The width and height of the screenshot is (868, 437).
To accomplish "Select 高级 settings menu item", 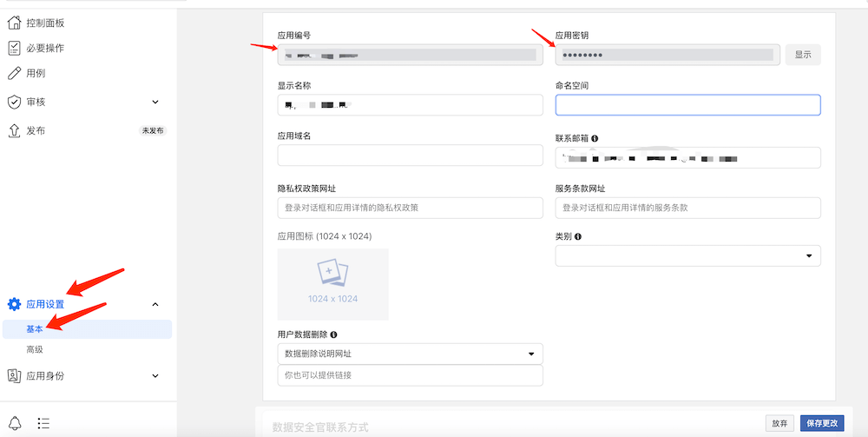I will (x=35, y=349).
